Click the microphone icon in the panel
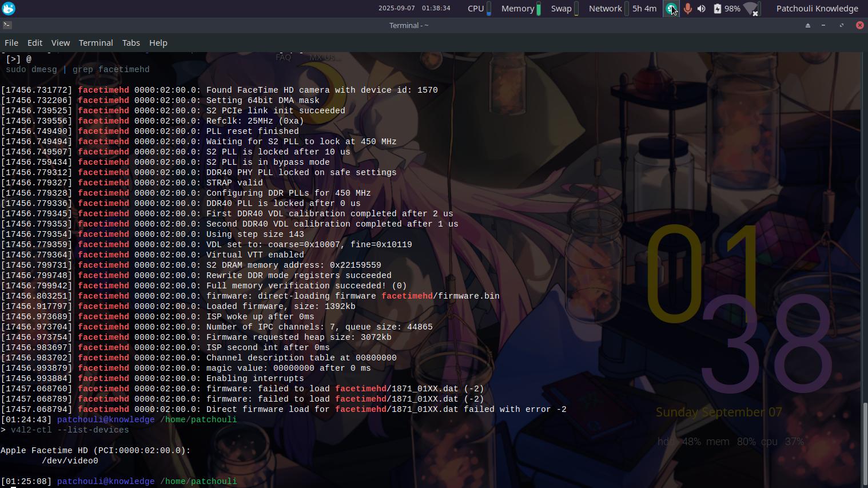This screenshot has height=488, width=868. [x=687, y=9]
